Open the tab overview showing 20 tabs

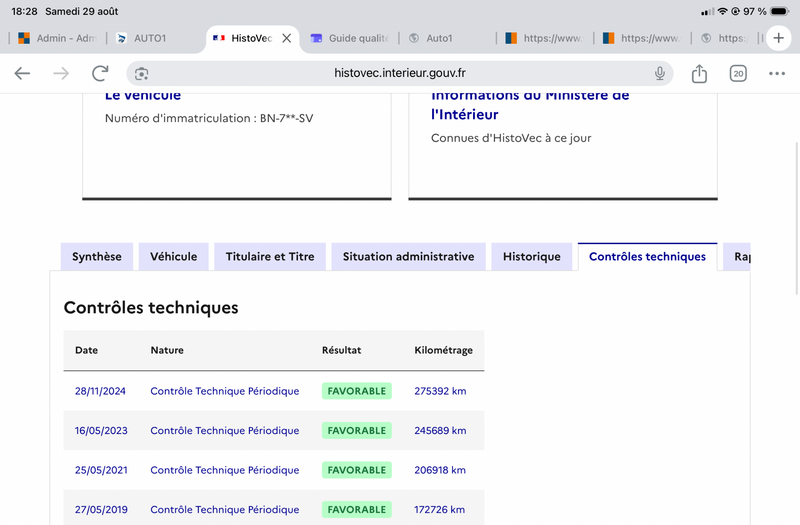pos(738,73)
